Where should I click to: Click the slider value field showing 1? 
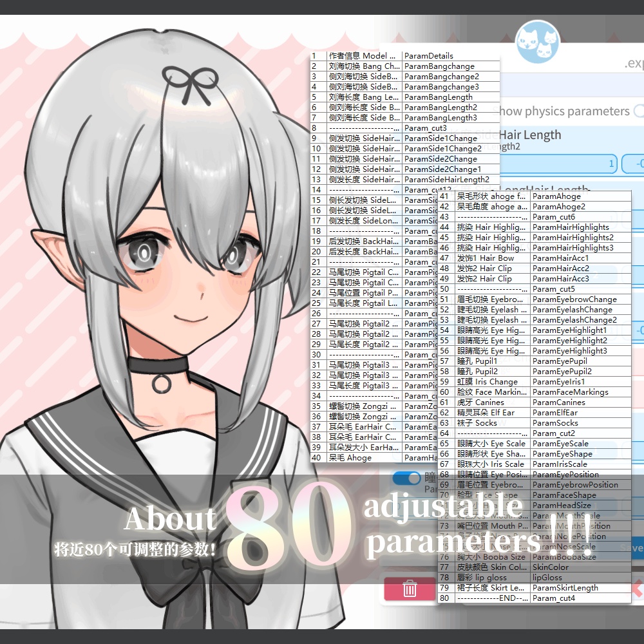point(558,164)
